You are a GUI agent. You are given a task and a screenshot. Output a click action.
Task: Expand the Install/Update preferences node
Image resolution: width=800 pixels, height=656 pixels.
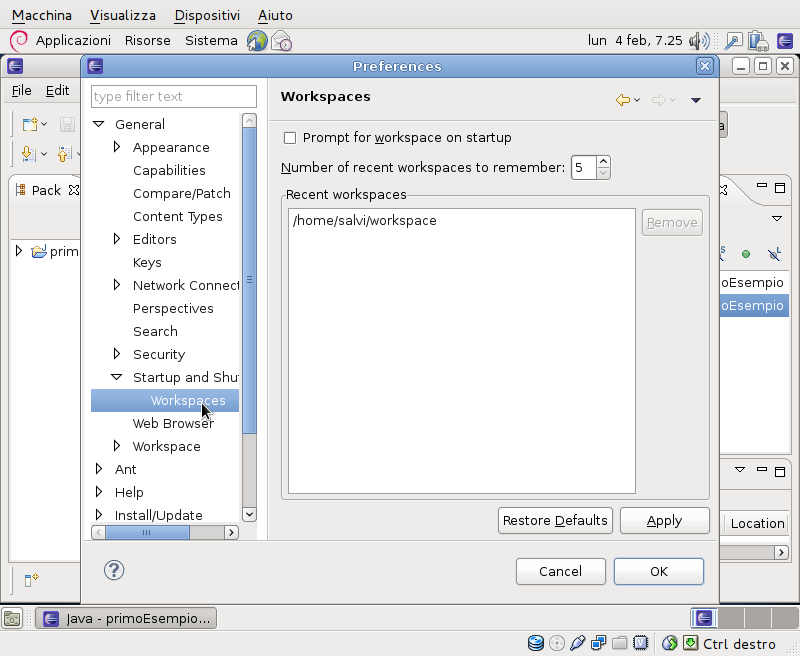[99, 515]
